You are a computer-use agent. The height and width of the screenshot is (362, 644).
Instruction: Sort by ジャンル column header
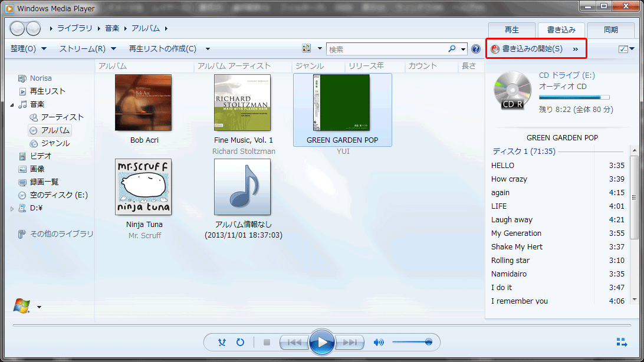(310, 65)
